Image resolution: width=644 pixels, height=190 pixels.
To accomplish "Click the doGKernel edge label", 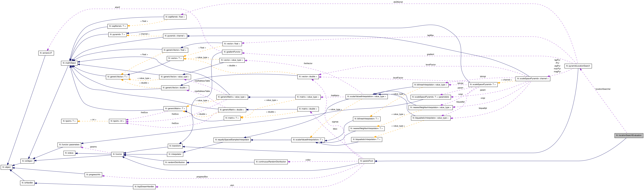I will click(398, 2).
